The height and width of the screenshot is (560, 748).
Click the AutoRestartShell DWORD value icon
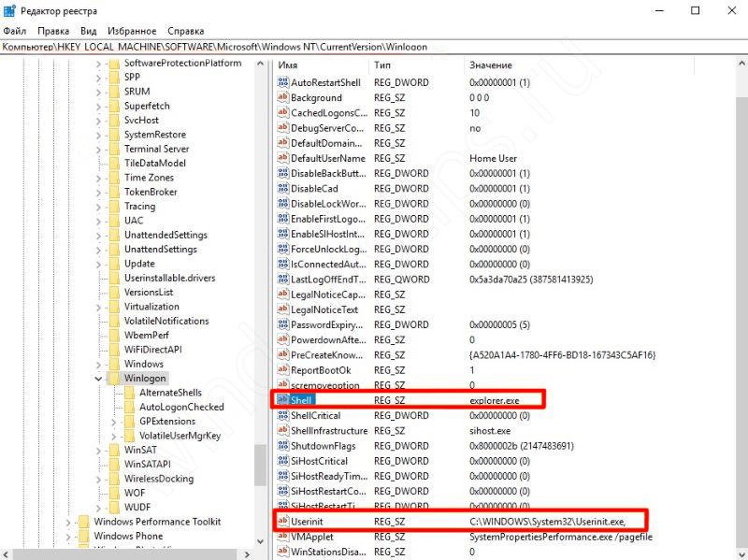(283, 82)
